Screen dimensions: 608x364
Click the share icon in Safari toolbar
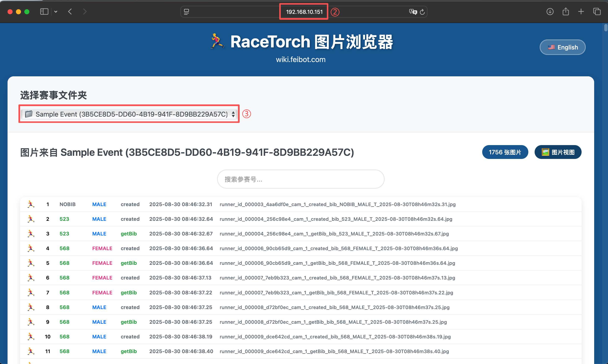click(566, 12)
